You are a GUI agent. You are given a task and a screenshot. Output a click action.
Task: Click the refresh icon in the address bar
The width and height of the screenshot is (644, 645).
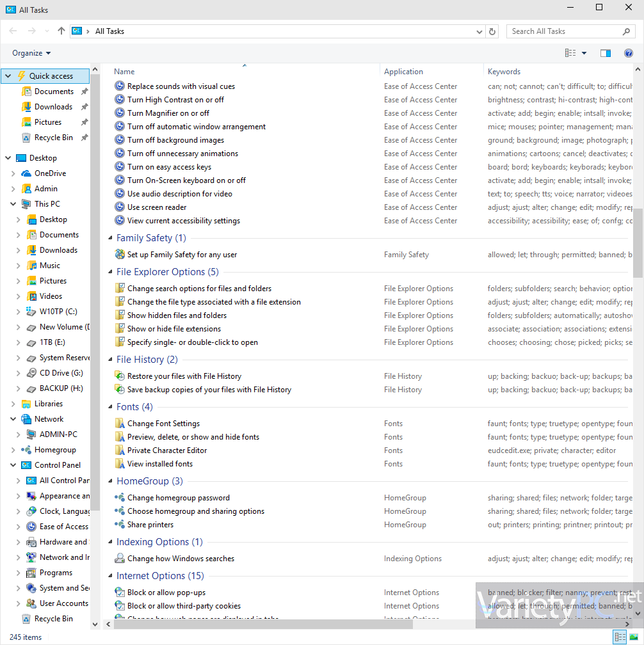(492, 31)
